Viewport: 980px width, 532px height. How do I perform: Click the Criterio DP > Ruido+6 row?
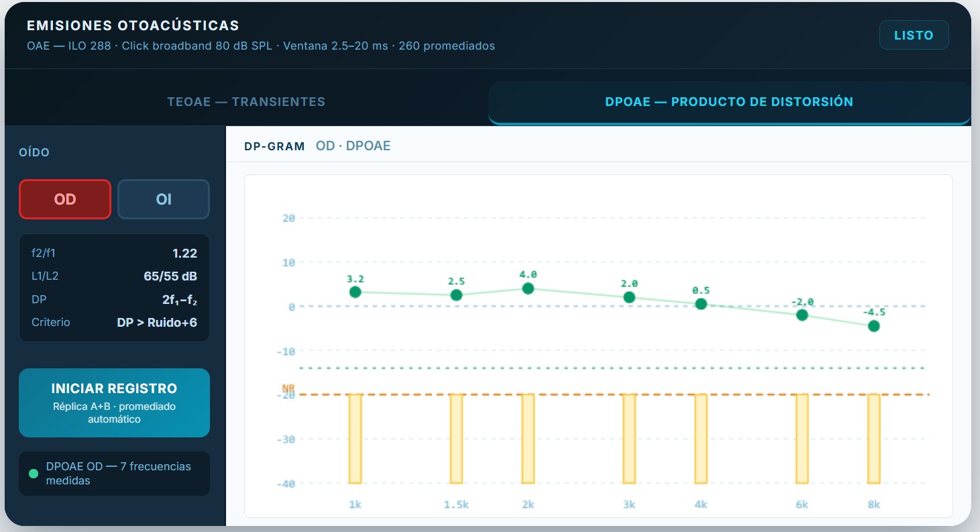(114, 322)
